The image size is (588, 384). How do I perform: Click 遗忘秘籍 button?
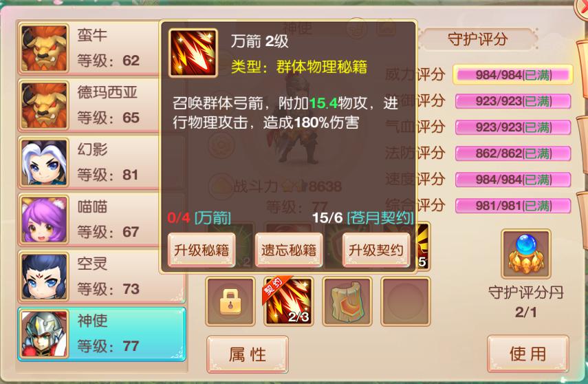[289, 250]
